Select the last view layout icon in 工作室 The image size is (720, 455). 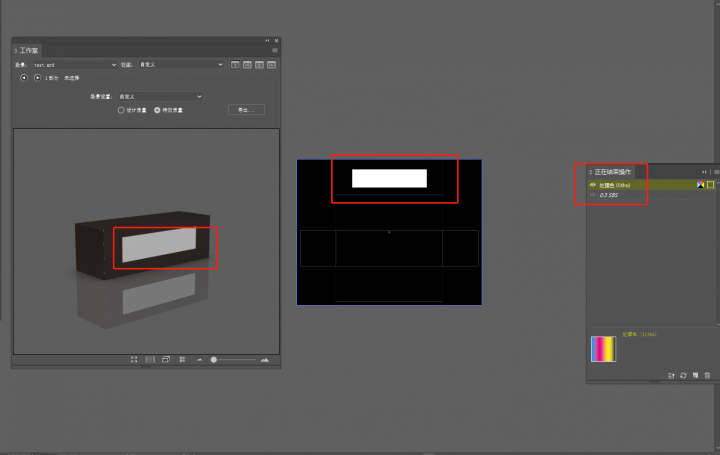click(271, 65)
